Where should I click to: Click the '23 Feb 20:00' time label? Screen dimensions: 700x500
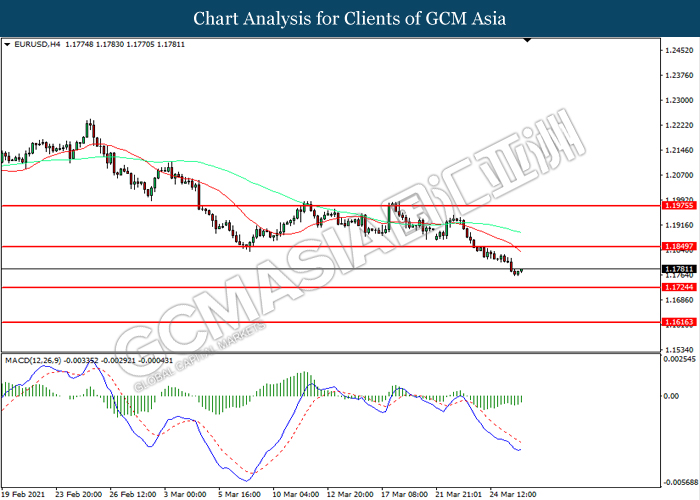point(79,494)
